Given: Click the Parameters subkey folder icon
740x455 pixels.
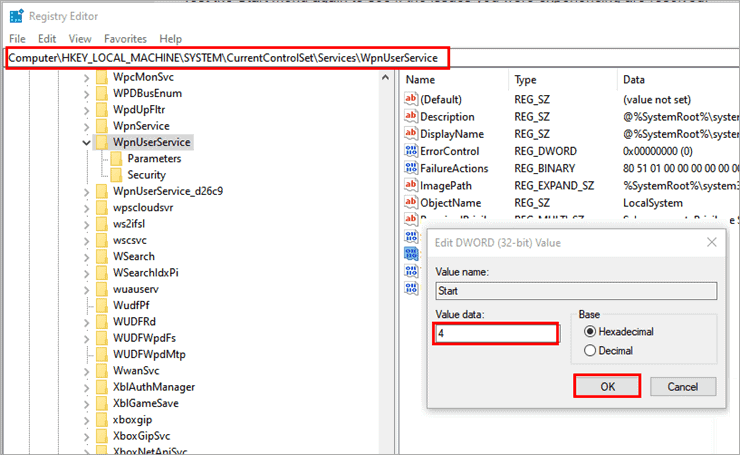Looking at the screenshot, I should 116,159.
